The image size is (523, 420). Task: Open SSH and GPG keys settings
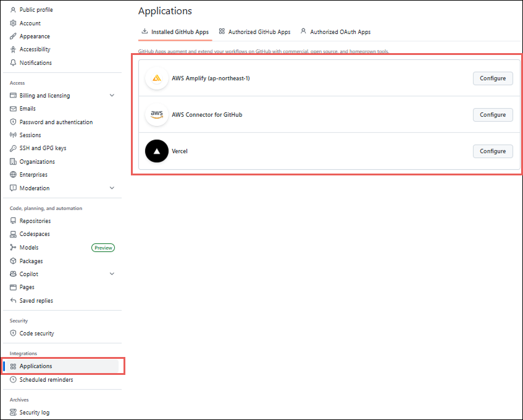tap(43, 148)
